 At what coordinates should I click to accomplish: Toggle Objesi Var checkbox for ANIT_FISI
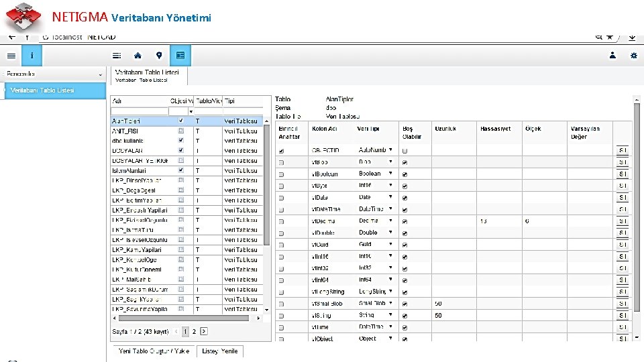[180, 131]
